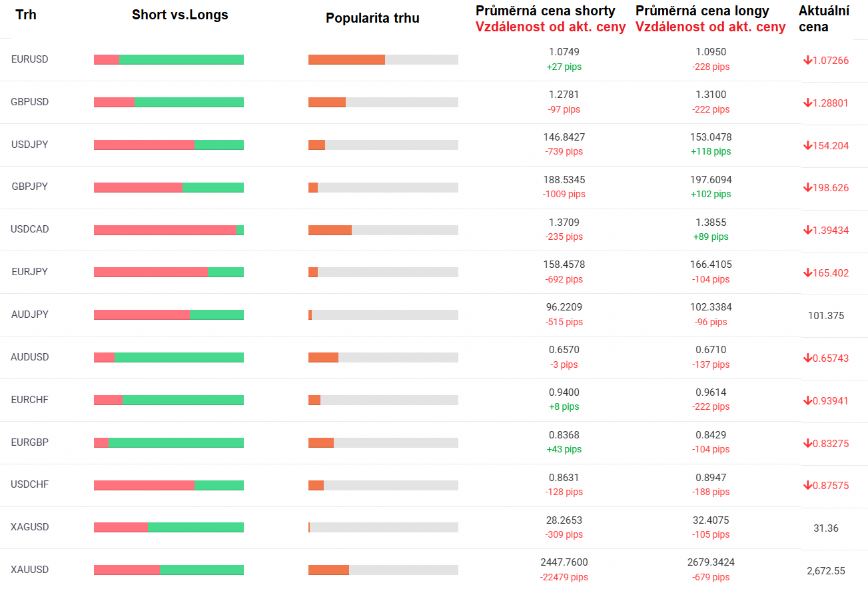Screen dimensions: 868x591
Task: Select the EURUSD market name
Action: pyautogui.click(x=30, y=59)
